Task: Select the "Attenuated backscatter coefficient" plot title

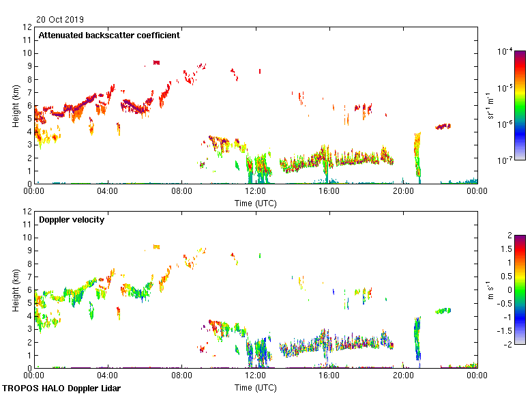Action: [109, 36]
